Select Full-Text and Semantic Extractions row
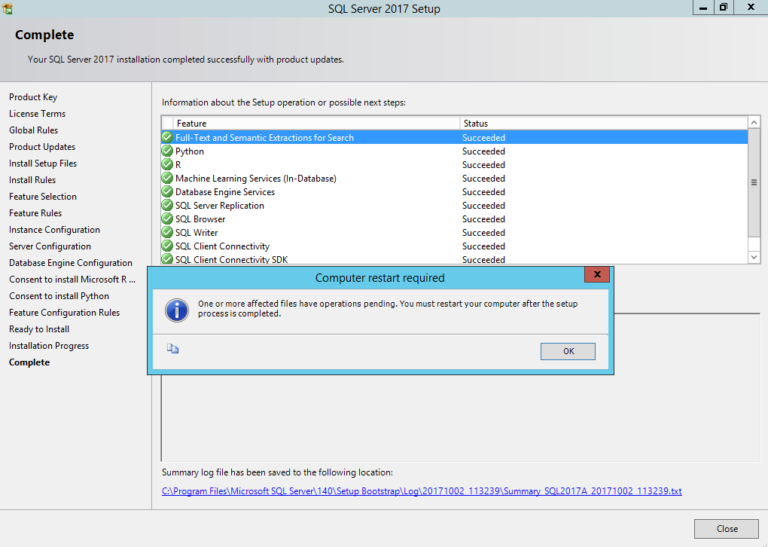768x547 pixels. (x=455, y=138)
